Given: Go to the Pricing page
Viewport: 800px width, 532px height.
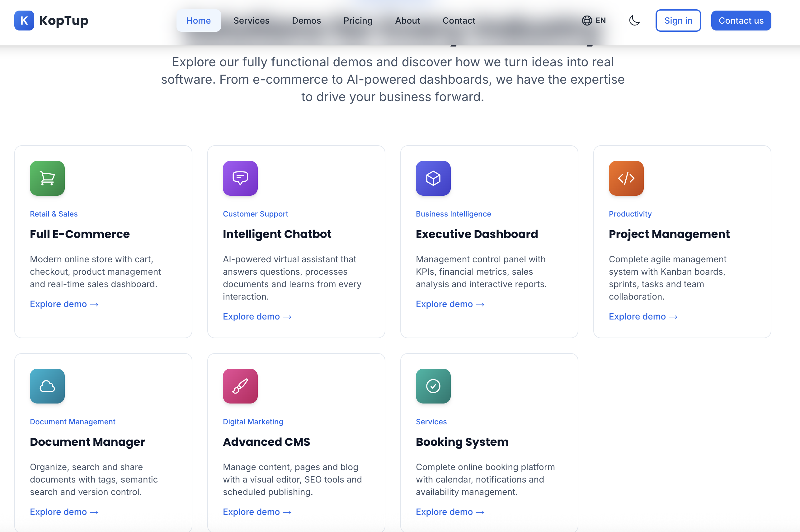Looking at the screenshot, I should point(358,21).
